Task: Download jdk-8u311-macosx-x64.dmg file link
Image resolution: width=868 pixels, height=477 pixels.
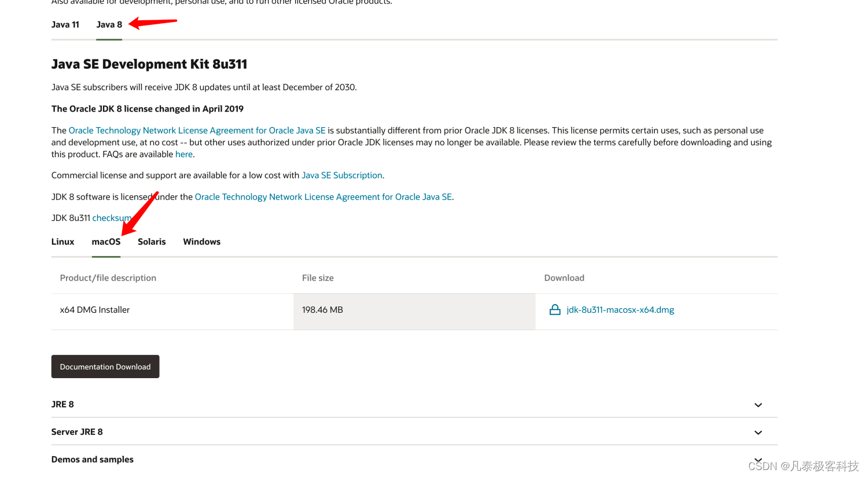Action: coord(620,310)
